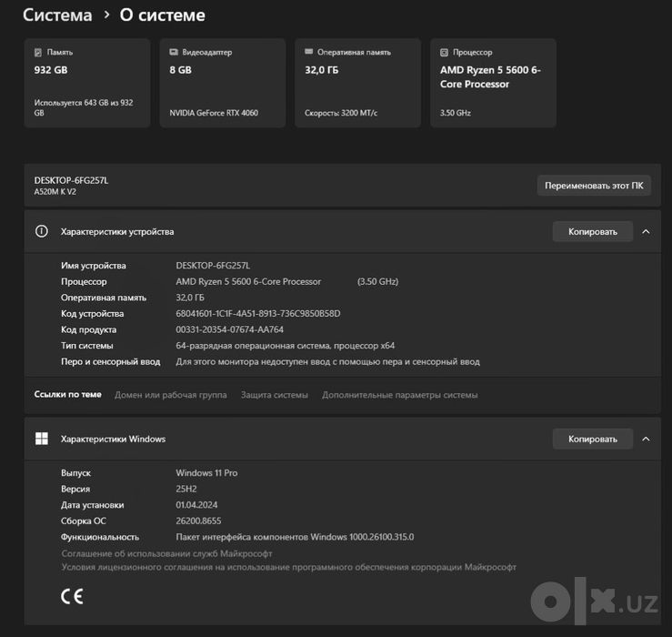Click AMD Ryzen 5 5600 6-Core Processor row value
This screenshot has width=672, height=637.
tap(248, 281)
